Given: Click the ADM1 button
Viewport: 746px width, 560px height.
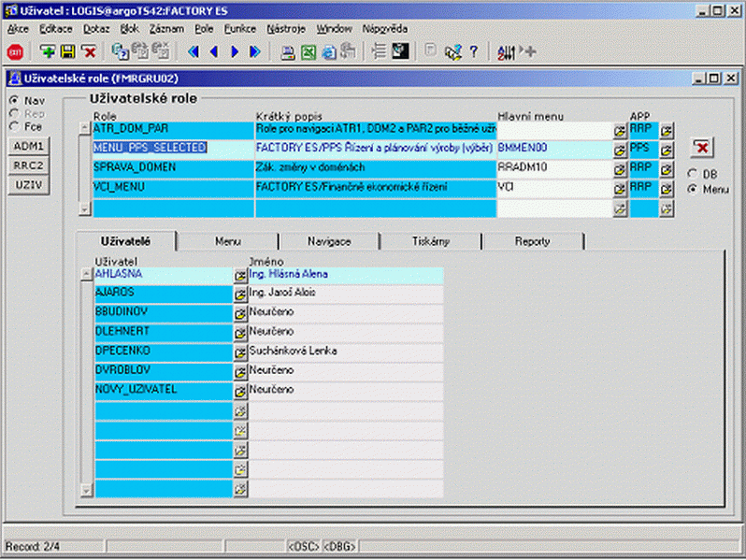Looking at the screenshot, I should [28, 147].
